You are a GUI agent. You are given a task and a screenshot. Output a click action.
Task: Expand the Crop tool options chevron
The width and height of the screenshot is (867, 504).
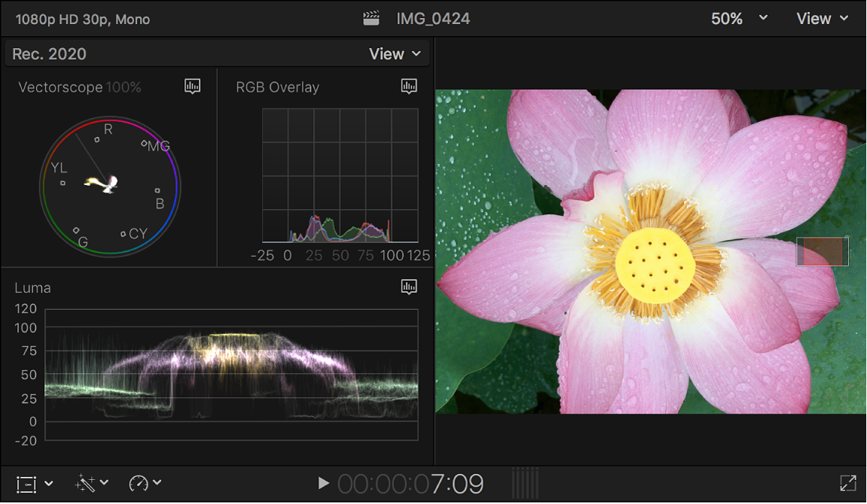(x=50, y=484)
